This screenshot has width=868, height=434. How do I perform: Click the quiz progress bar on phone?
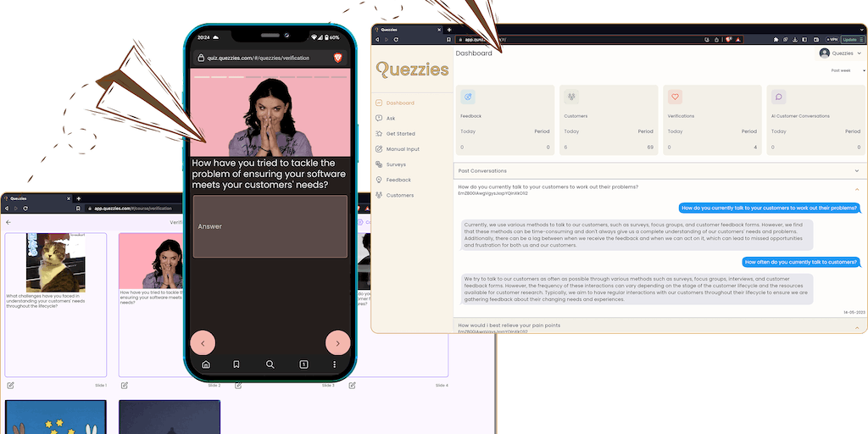pos(270,77)
